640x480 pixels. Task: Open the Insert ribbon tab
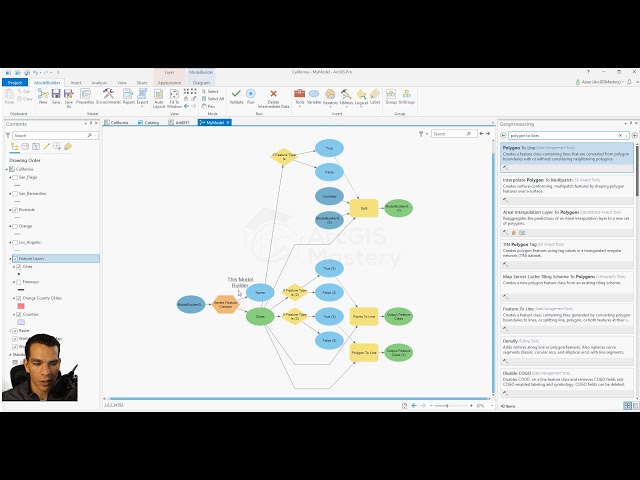pyautogui.click(x=76, y=82)
